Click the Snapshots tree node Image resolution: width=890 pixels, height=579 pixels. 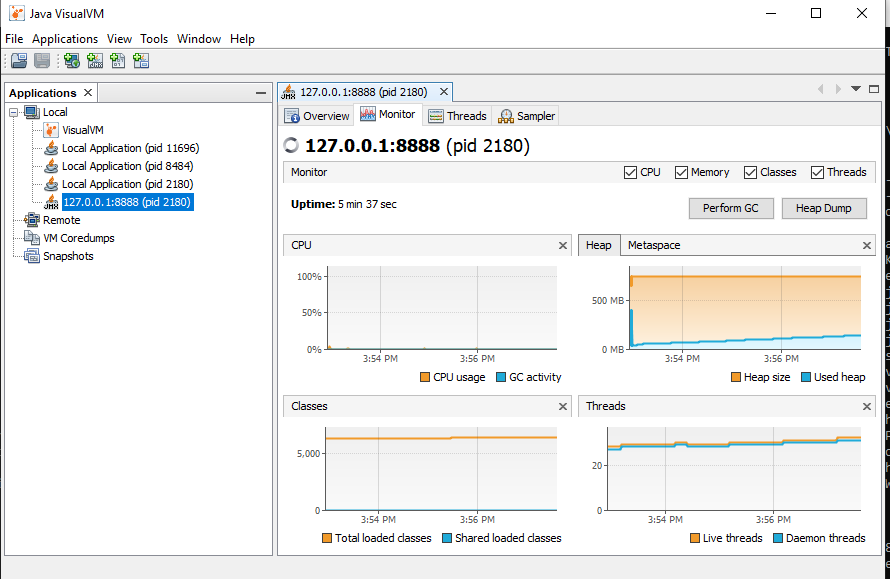[x=68, y=256]
